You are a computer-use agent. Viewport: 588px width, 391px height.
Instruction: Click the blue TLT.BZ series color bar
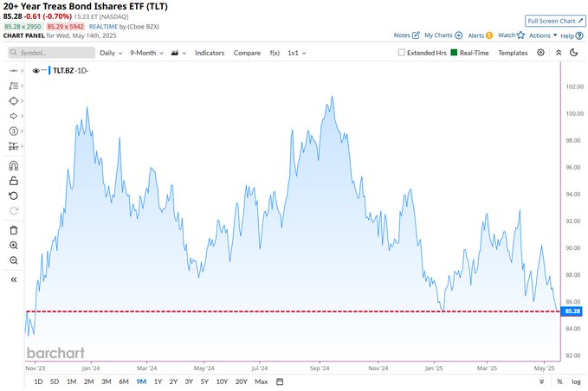click(x=49, y=70)
